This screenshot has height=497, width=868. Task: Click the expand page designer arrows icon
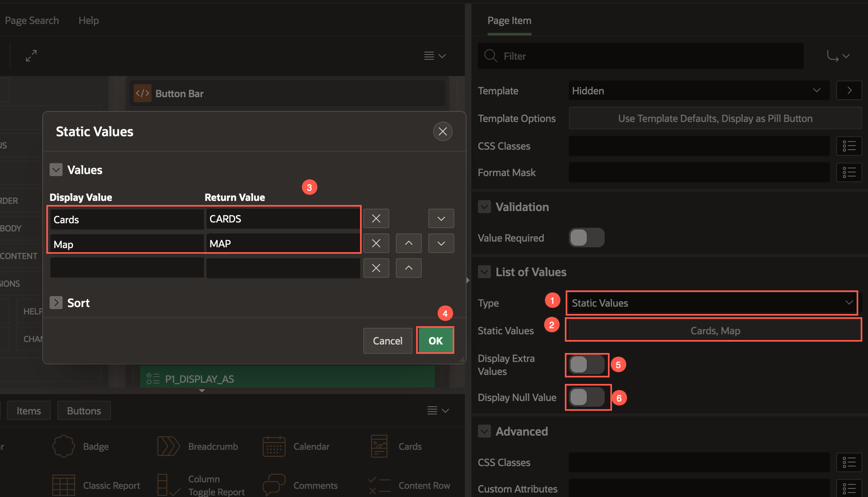(x=31, y=56)
